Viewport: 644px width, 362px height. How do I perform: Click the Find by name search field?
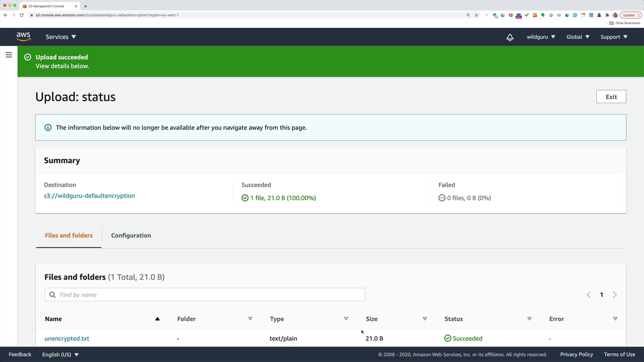(x=204, y=295)
